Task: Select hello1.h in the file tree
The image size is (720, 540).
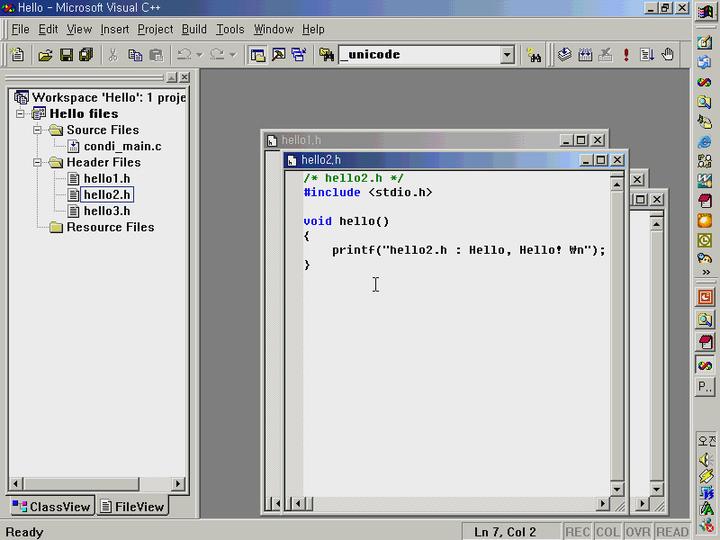Action: [x=107, y=179]
